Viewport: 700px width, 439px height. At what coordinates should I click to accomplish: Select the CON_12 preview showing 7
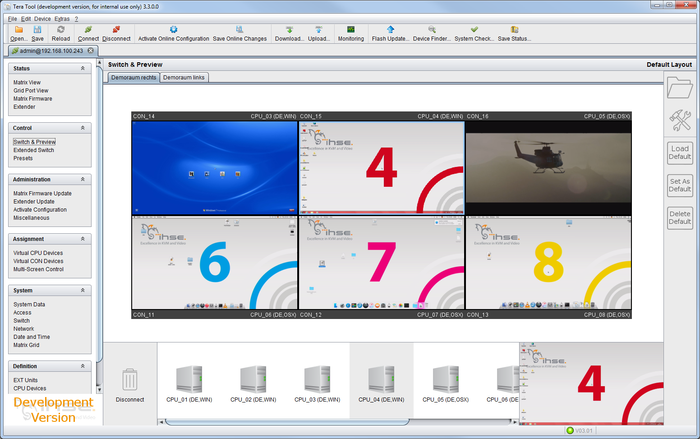pyautogui.click(x=382, y=263)
